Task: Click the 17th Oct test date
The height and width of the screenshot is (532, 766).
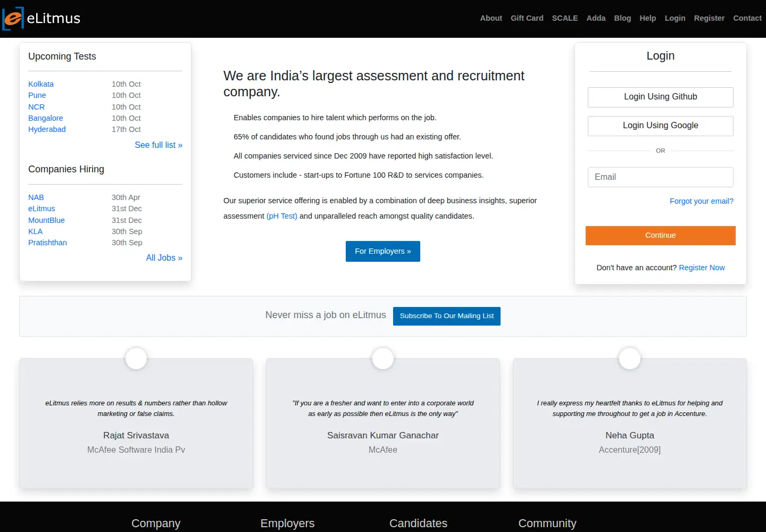Action: click(126, 129)
